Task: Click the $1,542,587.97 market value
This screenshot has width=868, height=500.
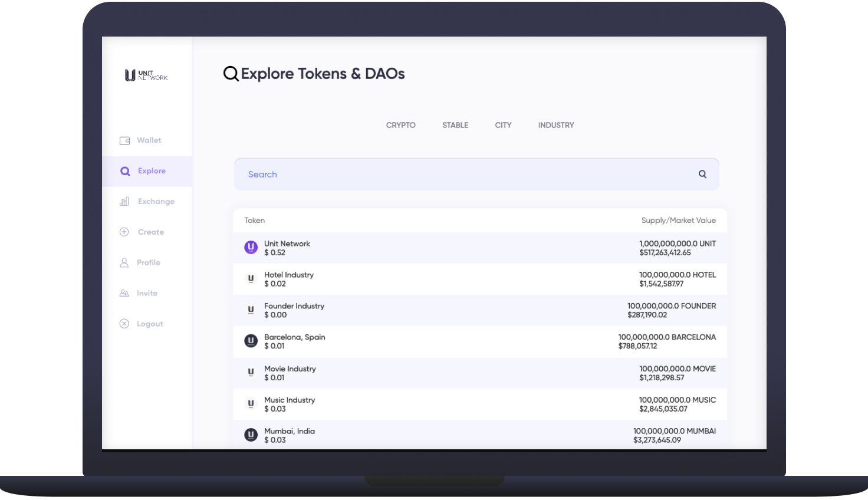Action: [662, 284]
